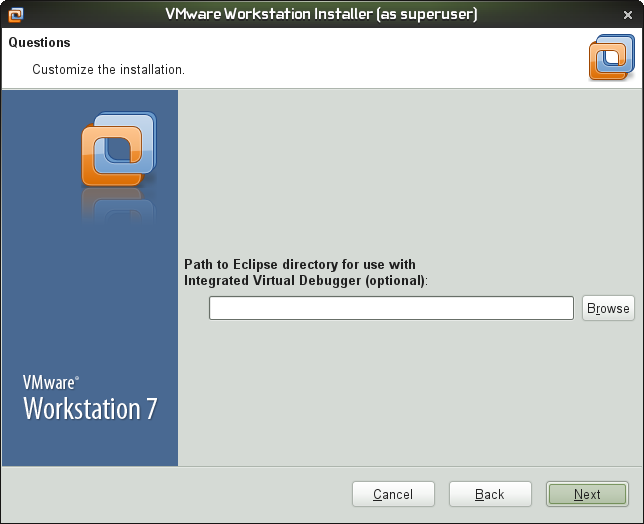Go Back to the previous step
Viewport: 644px width, 524px height.
coord(490,494)
